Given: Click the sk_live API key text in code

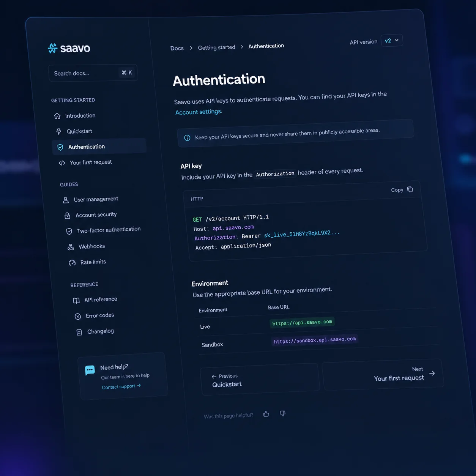Looking at the screenshot, I should (x=302, y=234).
